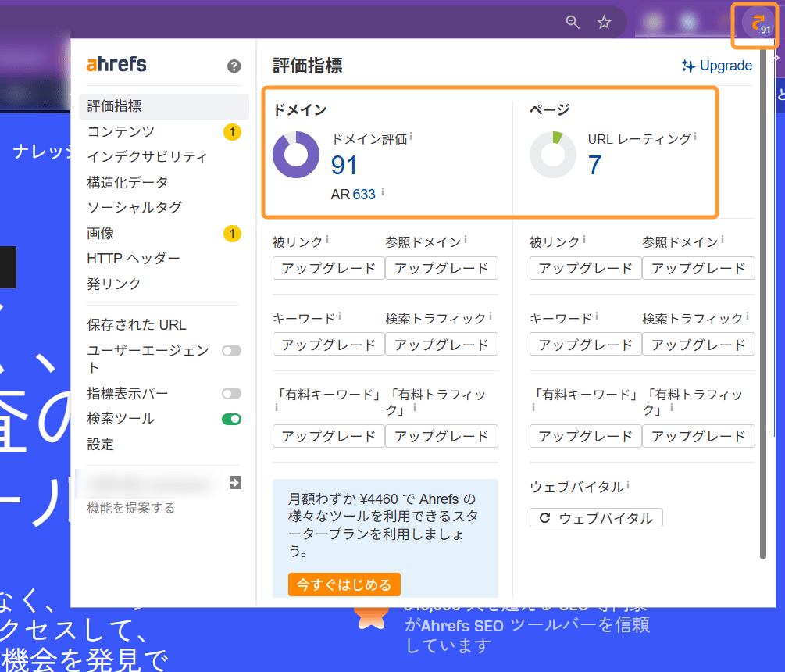Click the info icon beside ドメイン評価

[412, 134]
